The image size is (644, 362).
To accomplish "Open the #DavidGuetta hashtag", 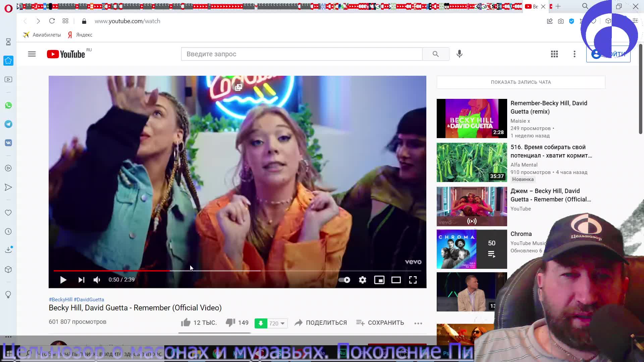I will coord(89,300).
